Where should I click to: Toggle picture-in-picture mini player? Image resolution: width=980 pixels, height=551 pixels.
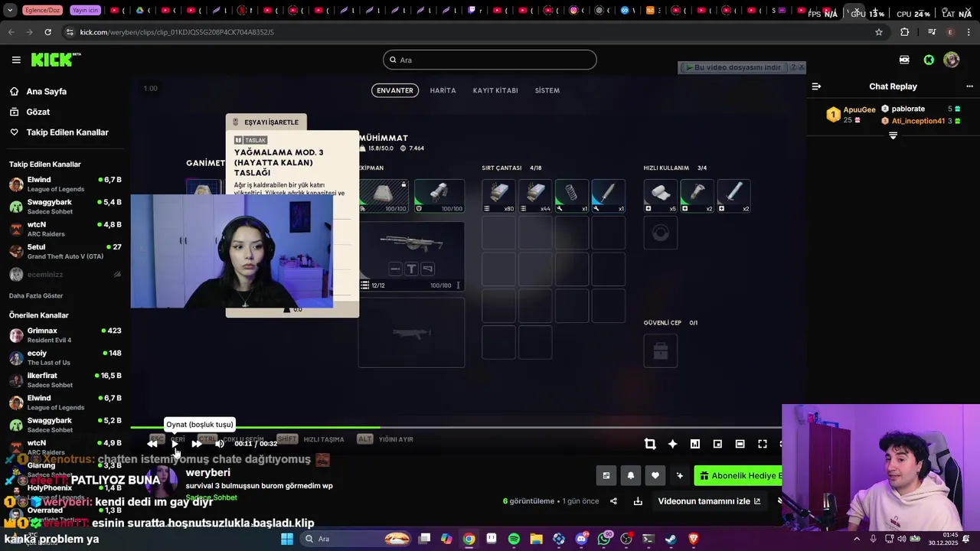pos(717,444)
